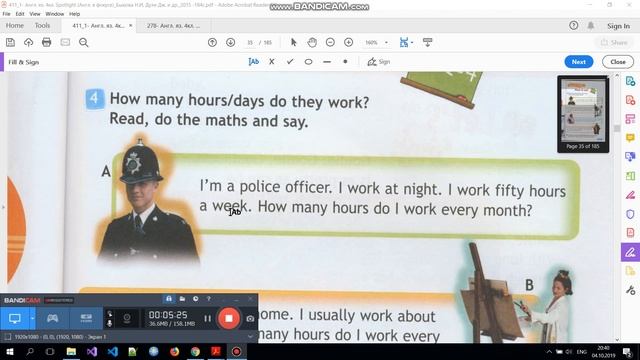Click Sign In

618,26
